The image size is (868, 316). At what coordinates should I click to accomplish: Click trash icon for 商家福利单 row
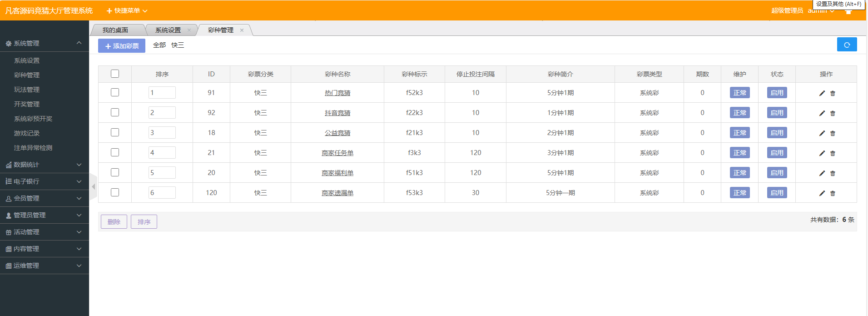833,173
